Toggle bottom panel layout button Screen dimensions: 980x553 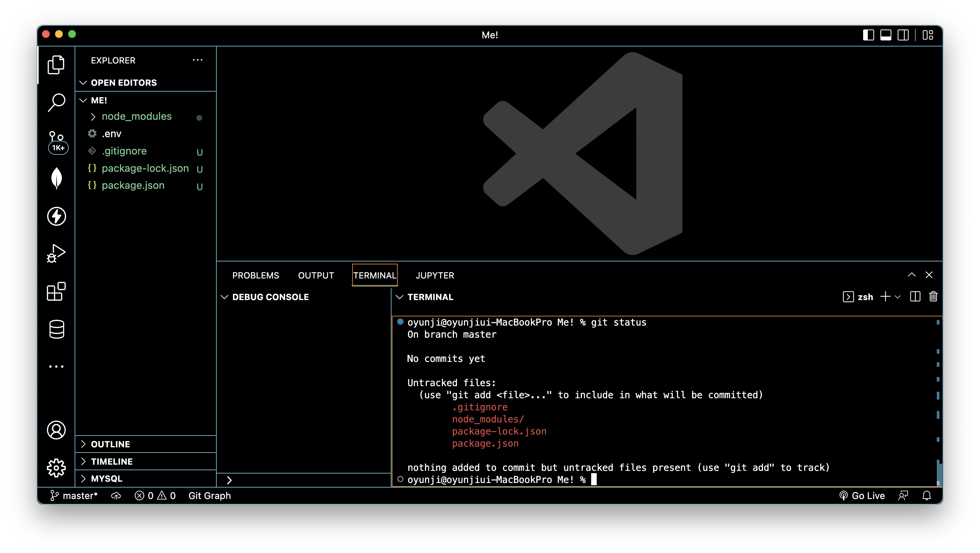point(886,35)
